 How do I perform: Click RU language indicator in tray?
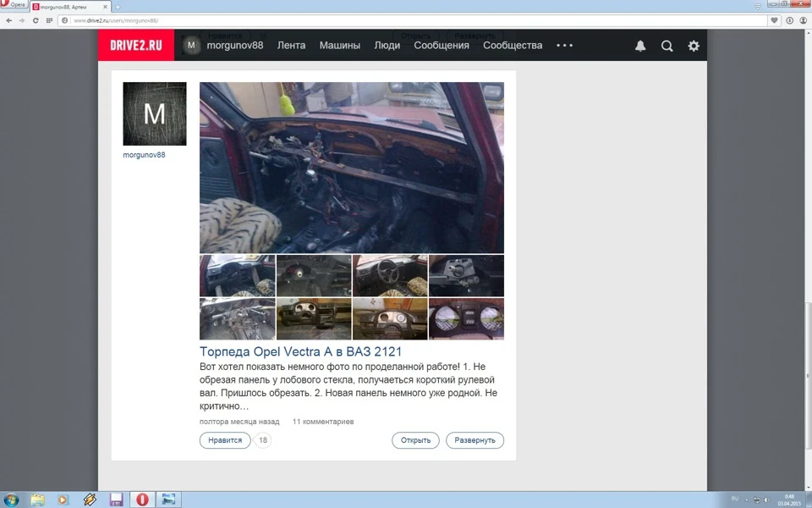(734, 499)
